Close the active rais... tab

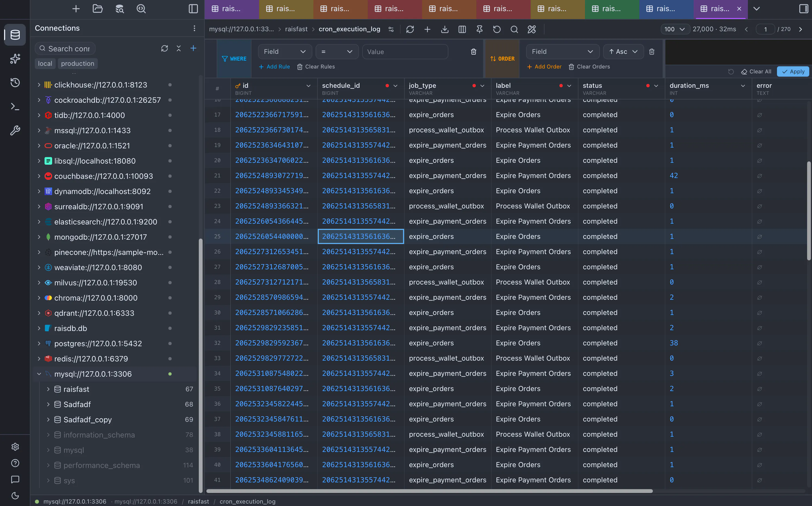click(x=739, y=9)
